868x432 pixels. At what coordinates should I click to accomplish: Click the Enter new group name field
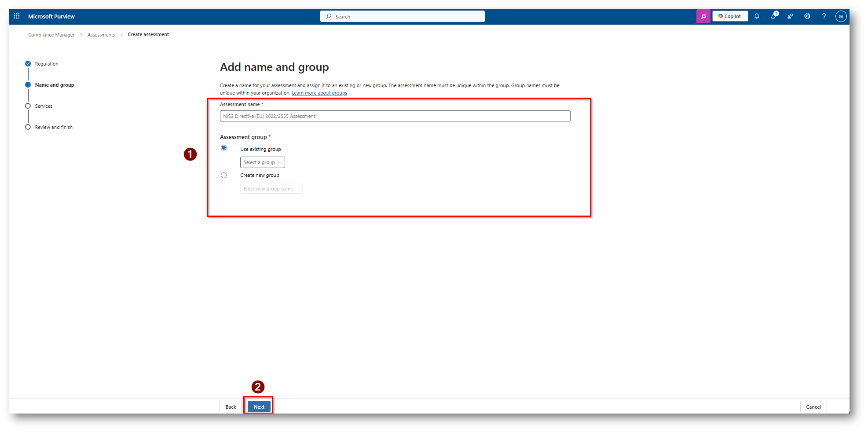tap(271, 189)
